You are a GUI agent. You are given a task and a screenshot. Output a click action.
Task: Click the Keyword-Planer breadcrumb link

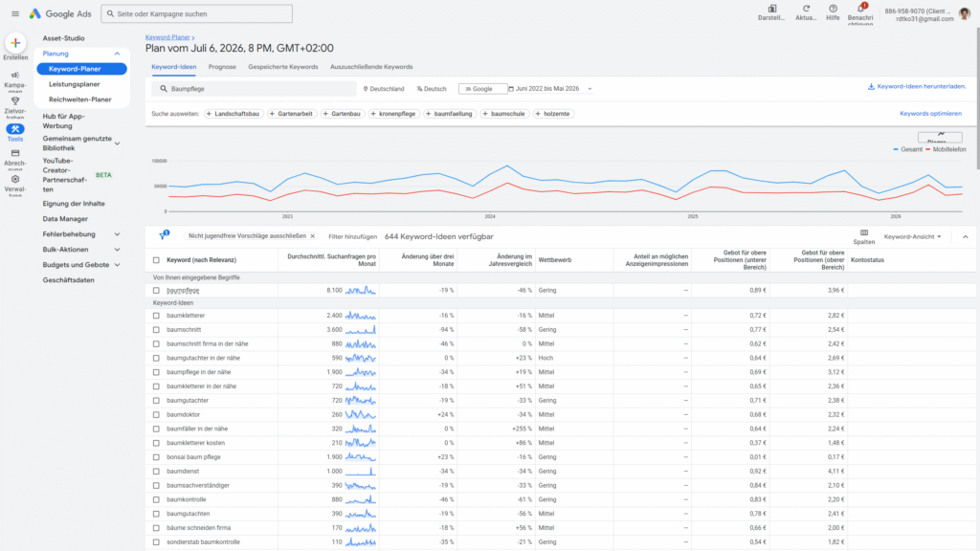[167, 37]
